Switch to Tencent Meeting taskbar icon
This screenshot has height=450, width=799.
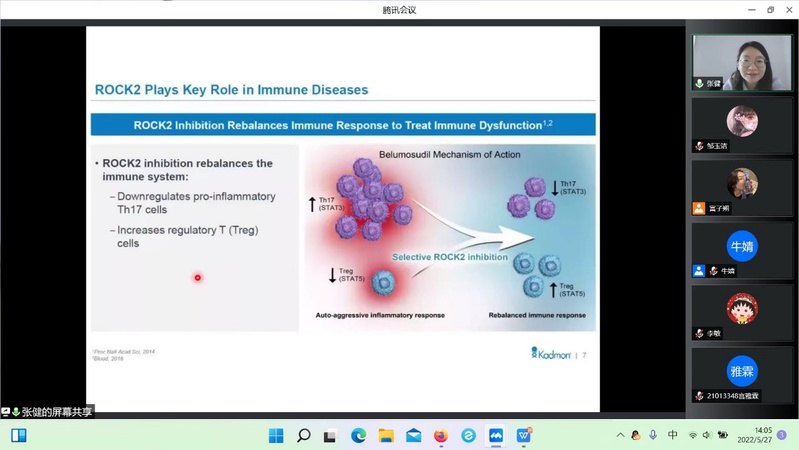496,435
